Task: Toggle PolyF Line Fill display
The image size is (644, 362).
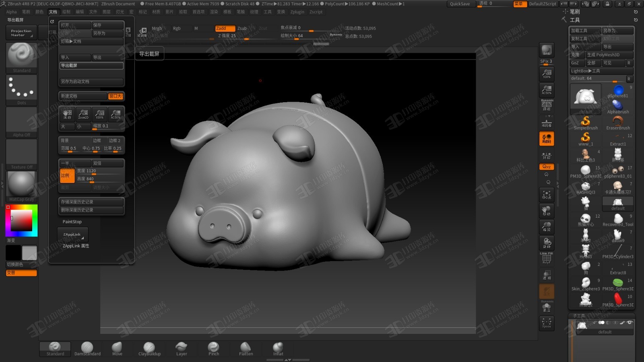Action: pos(547,259)
